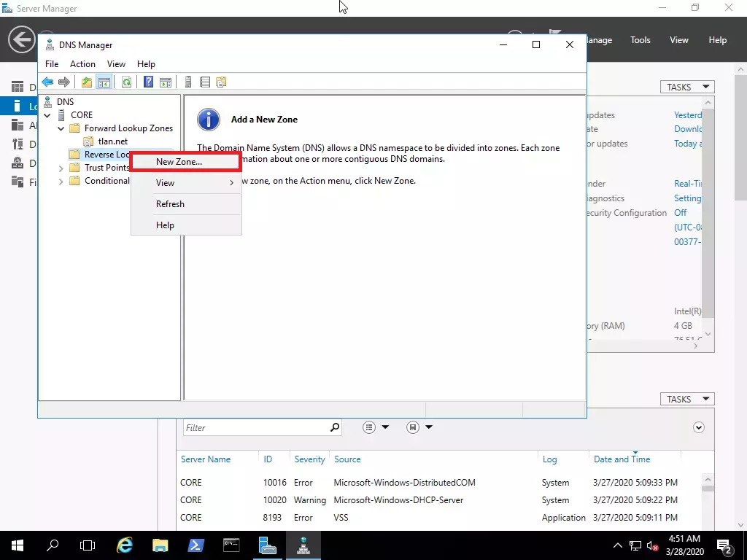Sort events by Server Name column

click(206, 459)
